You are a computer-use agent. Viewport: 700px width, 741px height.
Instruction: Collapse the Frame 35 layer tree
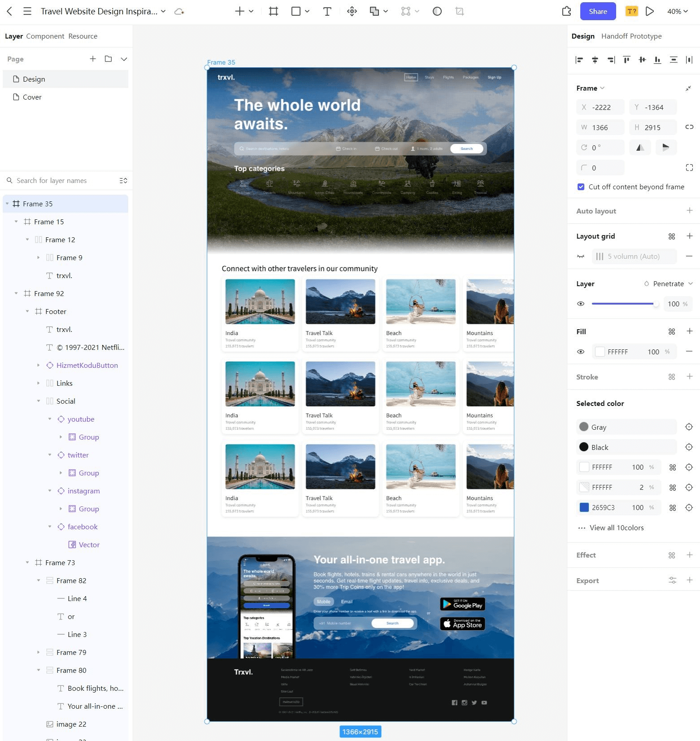coord(7,204)
